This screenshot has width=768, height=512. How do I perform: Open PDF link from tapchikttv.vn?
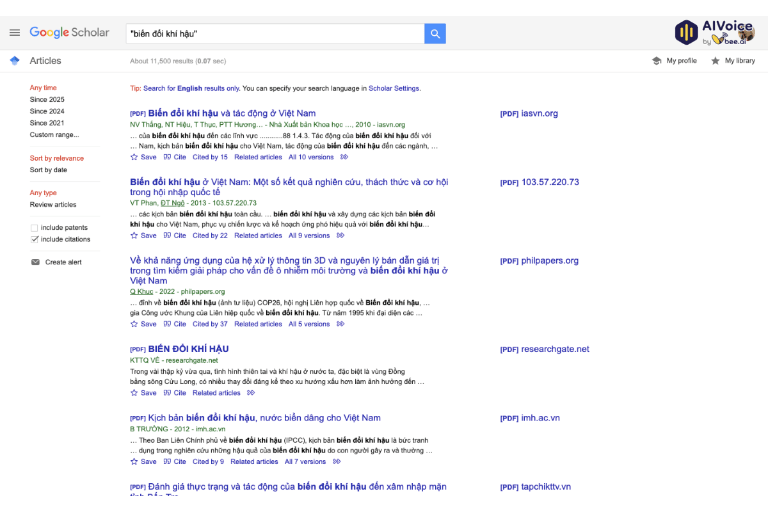click(535, 487)
